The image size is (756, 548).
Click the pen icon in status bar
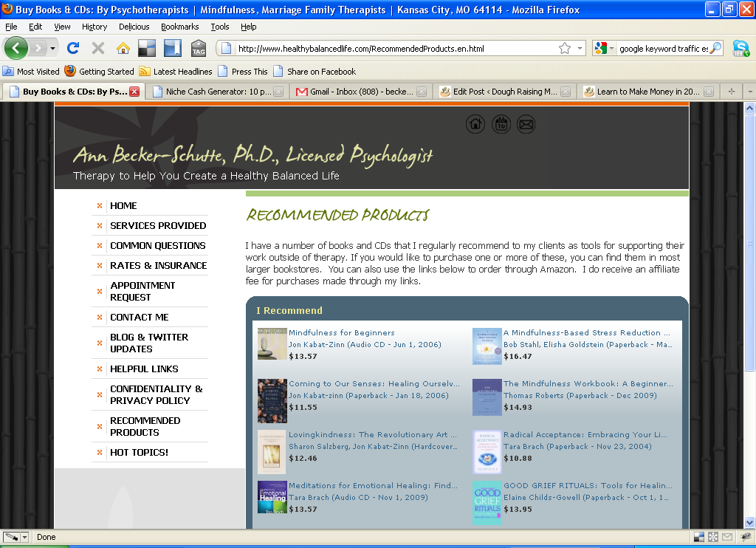coord(11,537)
